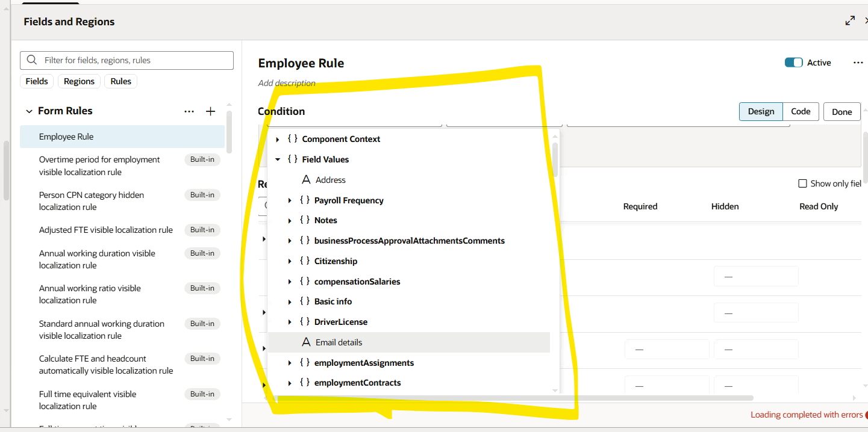Expand the Notes node
Image resolution: width=868 pixels, height=432 pixels.
tap(290, 221)
